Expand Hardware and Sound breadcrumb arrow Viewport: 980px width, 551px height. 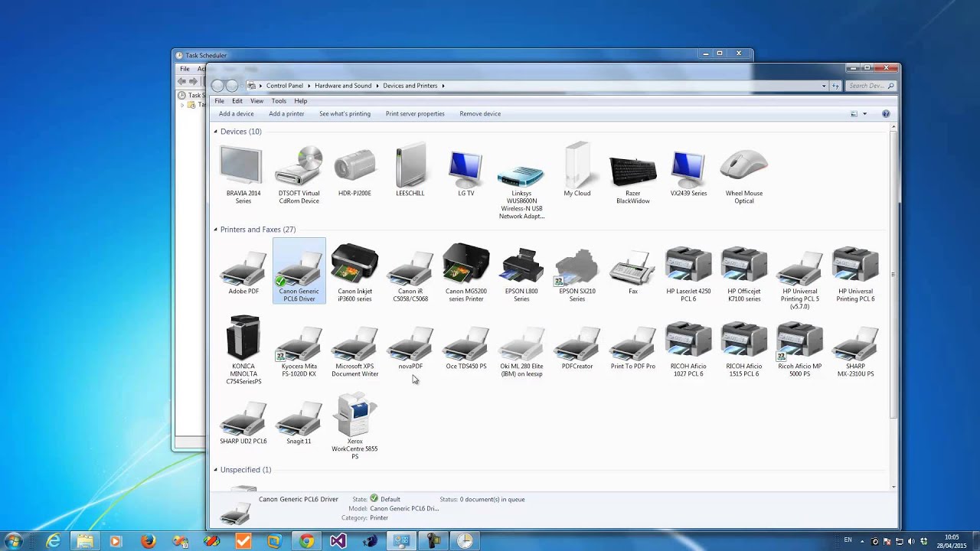(x=377, y=86)
